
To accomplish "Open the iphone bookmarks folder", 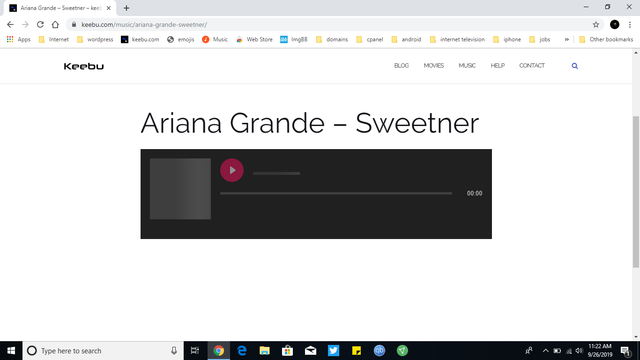I will (x=507, y=40).
